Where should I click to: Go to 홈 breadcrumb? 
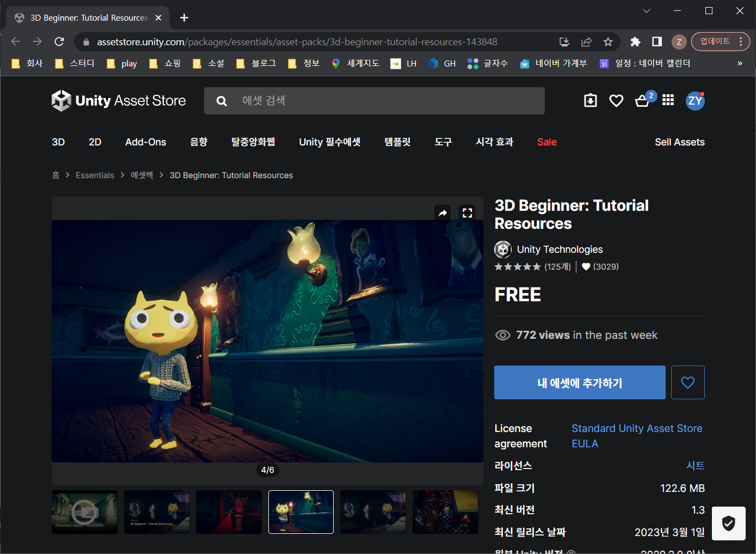(56, 175)
